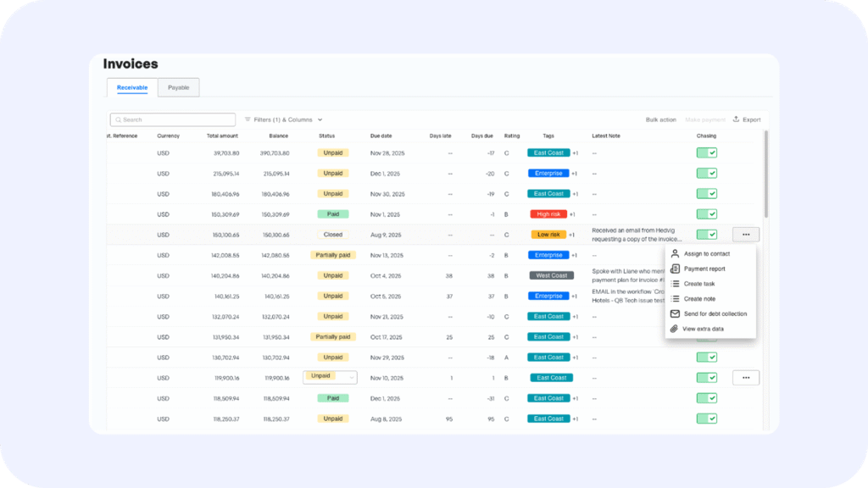Viewport: 868px width, 488px height.
Task: Click the red High risk tag
Action: [x=548, y=214]
